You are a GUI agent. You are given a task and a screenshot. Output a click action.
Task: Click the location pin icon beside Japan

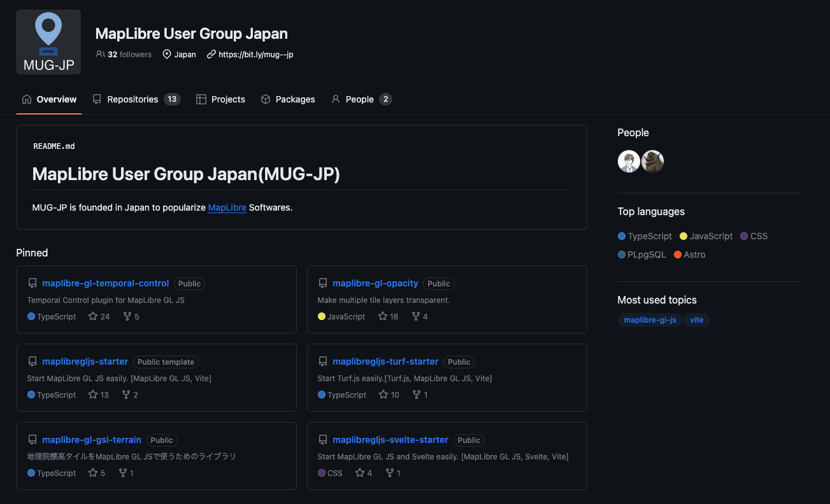click(x=167, y=54)
